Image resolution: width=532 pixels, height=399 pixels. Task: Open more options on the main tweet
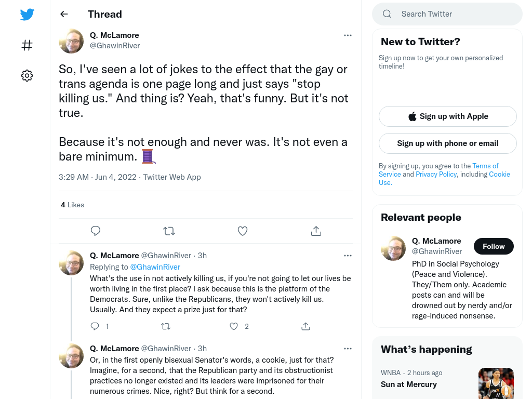point(348,35)
